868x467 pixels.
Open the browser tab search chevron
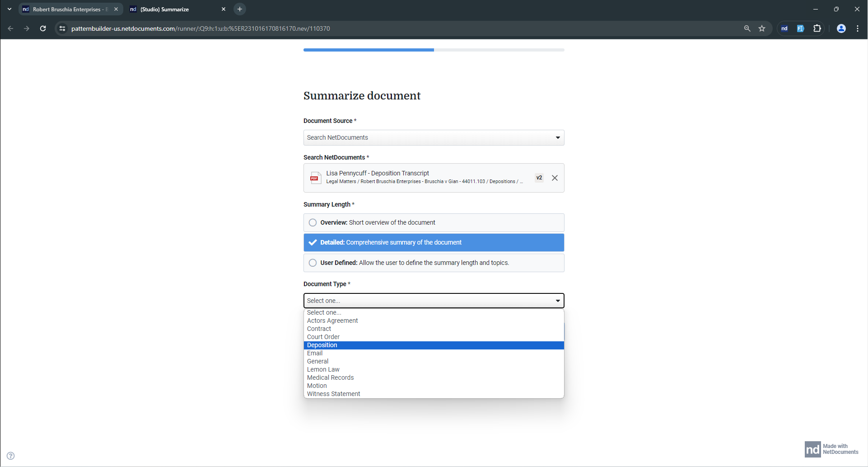click(x=9, y=9)
